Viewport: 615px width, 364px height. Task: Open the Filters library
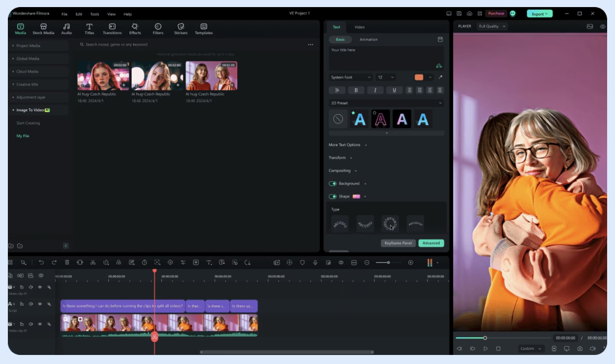(158, 29)
